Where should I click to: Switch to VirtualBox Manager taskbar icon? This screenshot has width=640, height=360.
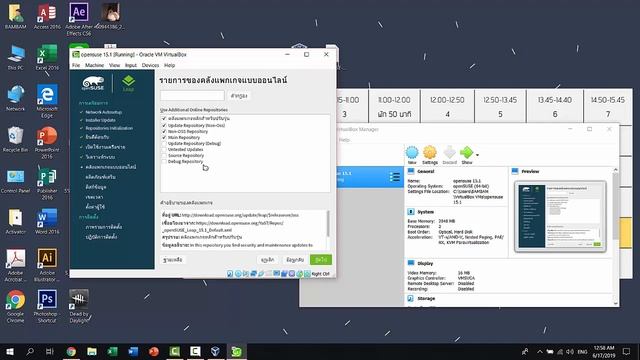click(x=216, y=351)
